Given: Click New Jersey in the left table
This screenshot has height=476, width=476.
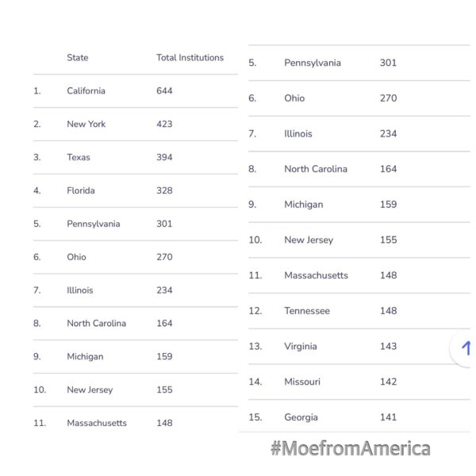Looking at the screenshot, I should tap(90, 390).
